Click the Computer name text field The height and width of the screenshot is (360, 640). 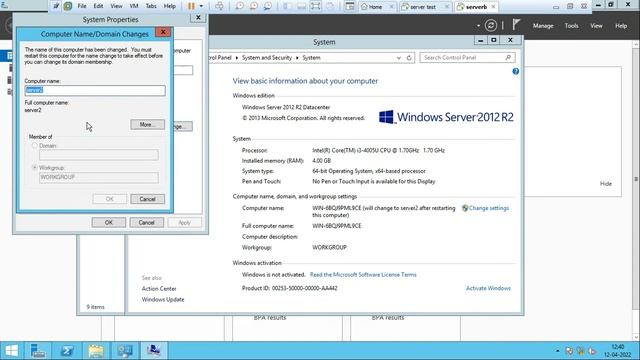tap(95, 90)
